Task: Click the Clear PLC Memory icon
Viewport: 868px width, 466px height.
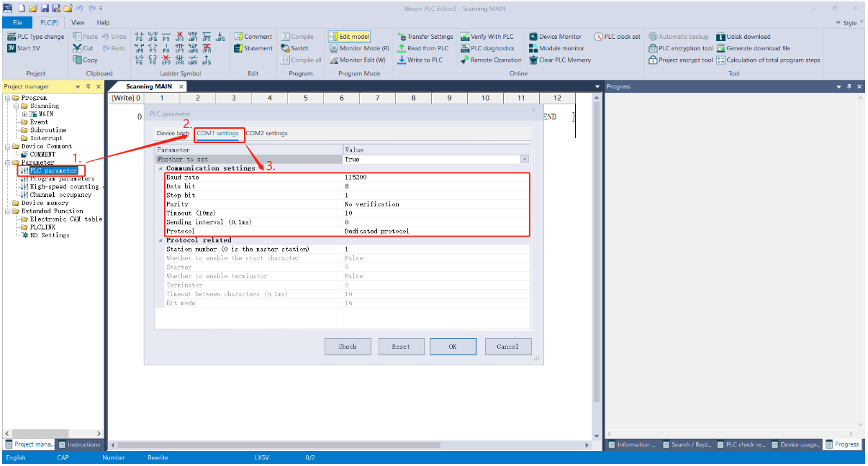Action: pyautogui.click(x=533, y=60)
